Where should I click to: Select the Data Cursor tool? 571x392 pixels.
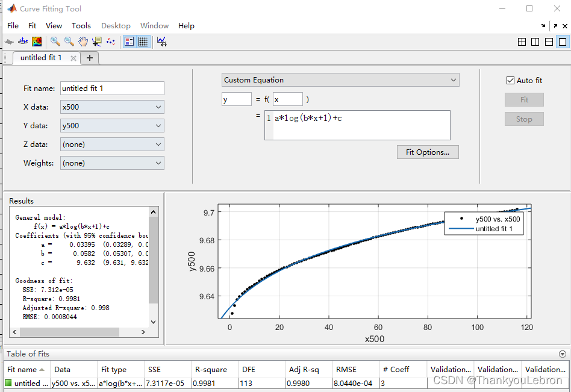pyautogui.click(x=97, y=42)
